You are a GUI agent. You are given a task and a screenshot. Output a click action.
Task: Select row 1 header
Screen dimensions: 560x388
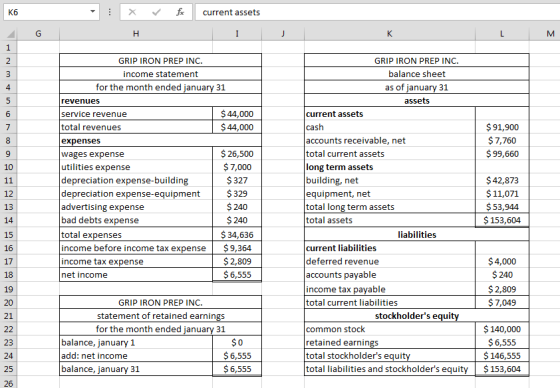pos(9,47)
